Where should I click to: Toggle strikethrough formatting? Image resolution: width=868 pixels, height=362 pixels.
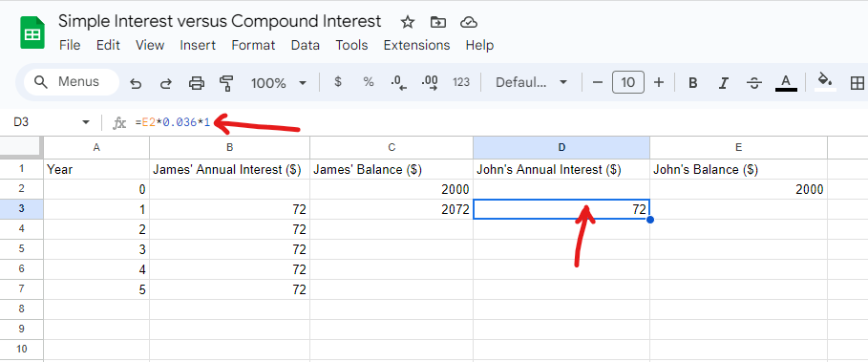754,83
